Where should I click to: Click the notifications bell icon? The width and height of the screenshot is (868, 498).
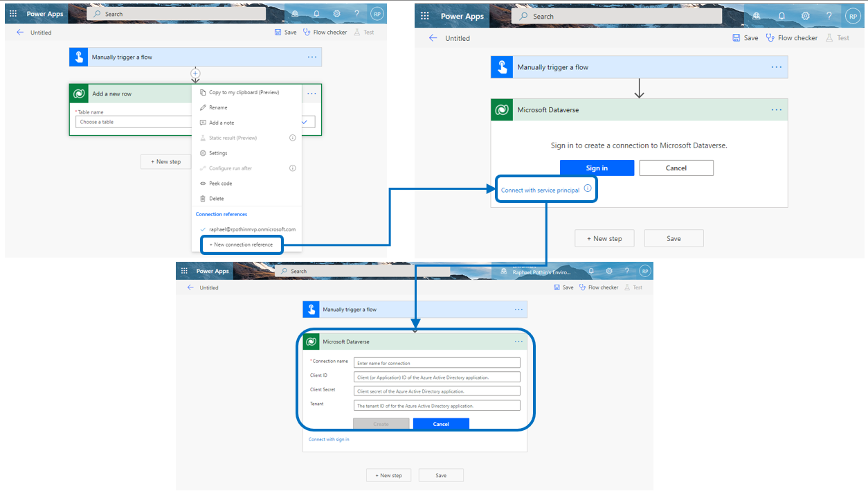[x=317, y=14]
